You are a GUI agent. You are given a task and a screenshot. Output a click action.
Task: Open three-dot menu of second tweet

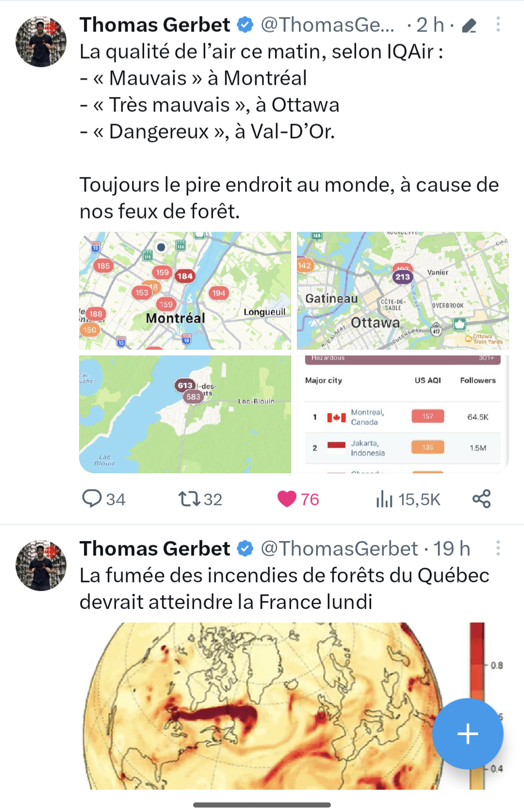498,548
